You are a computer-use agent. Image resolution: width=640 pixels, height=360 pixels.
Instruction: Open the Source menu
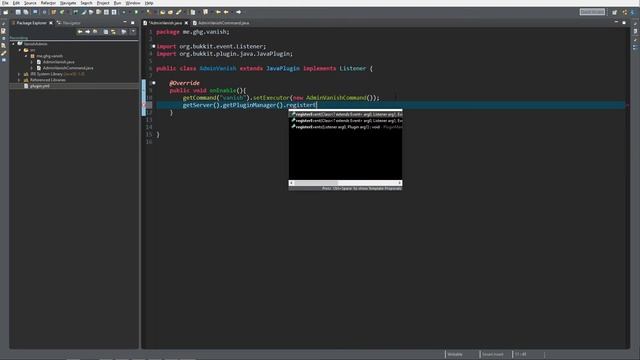coord(30,3)
